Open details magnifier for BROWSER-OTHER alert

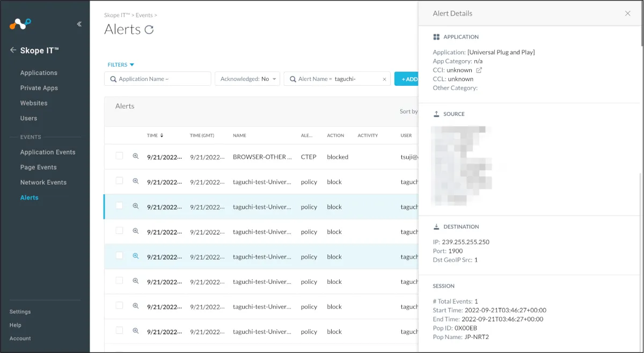(136, 156)
